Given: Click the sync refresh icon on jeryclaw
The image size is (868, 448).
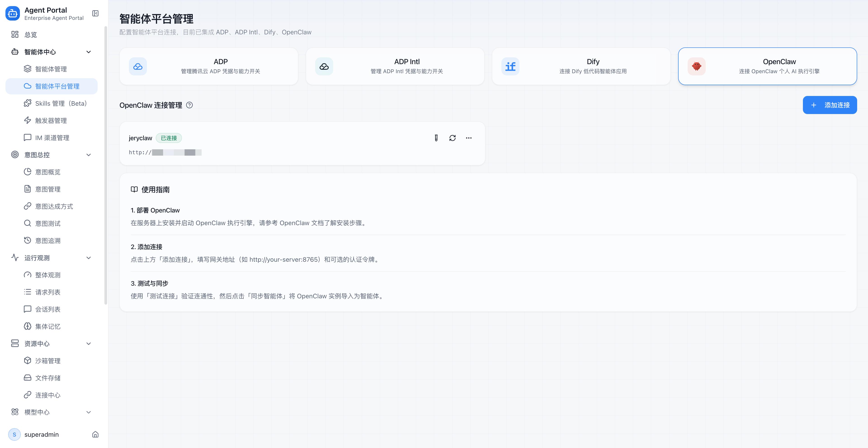Looking at the screenshot, I should 452,138.
